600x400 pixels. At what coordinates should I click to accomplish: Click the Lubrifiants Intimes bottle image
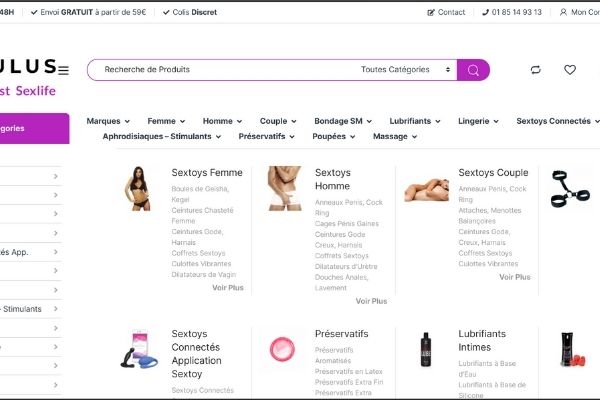coord(426,349)
